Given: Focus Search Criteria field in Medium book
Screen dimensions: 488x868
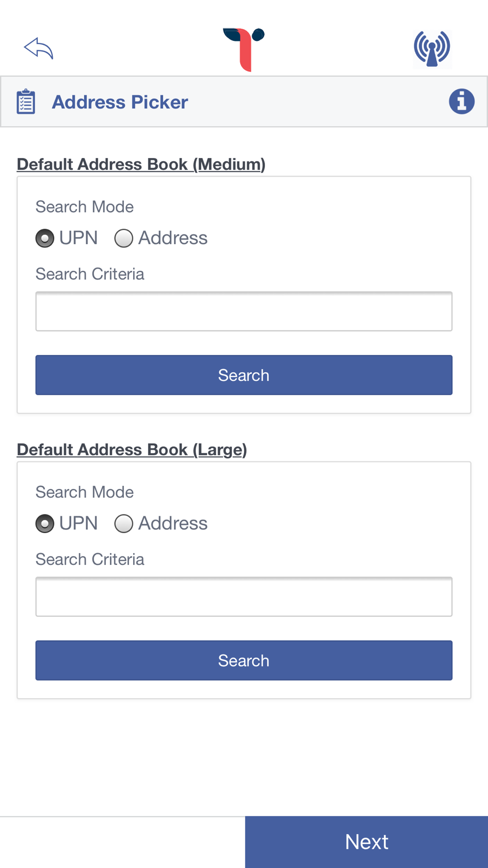Looking at the screenshot, I should point(244,311).
